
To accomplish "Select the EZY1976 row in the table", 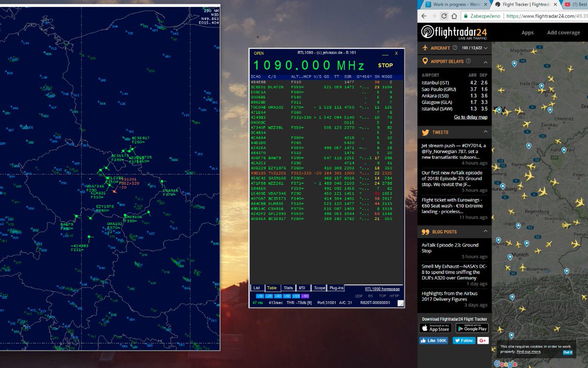I will click(x=326, y=169).
